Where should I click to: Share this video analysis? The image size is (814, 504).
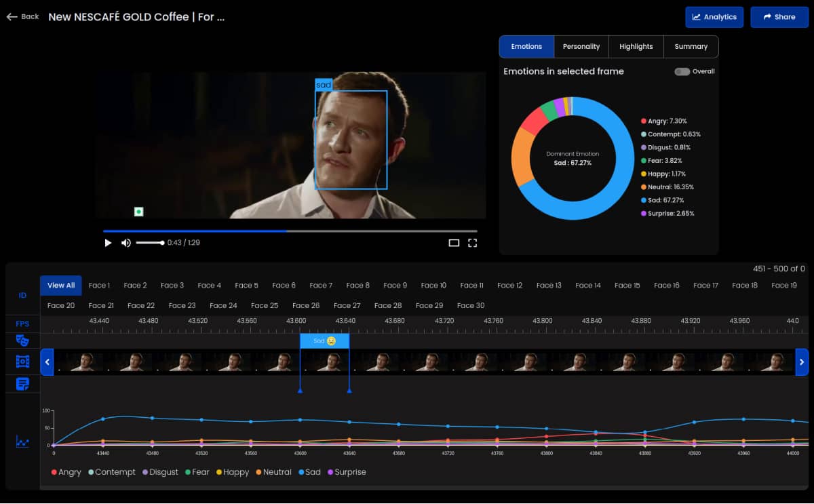779,17
